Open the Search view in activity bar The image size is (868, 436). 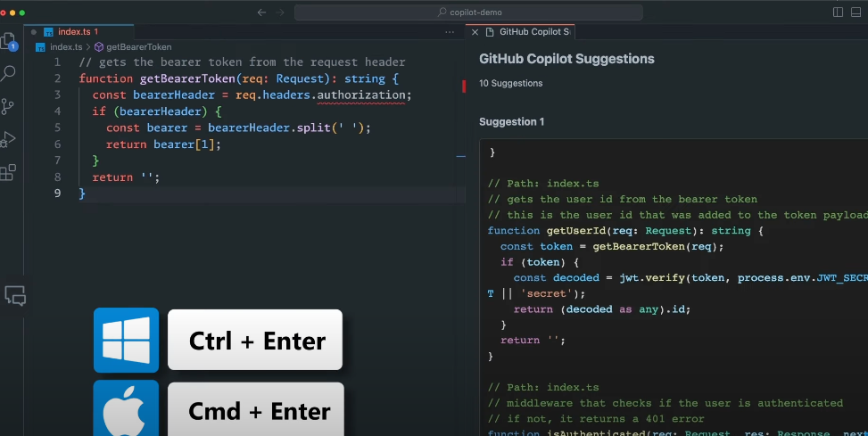pos(8,73)
